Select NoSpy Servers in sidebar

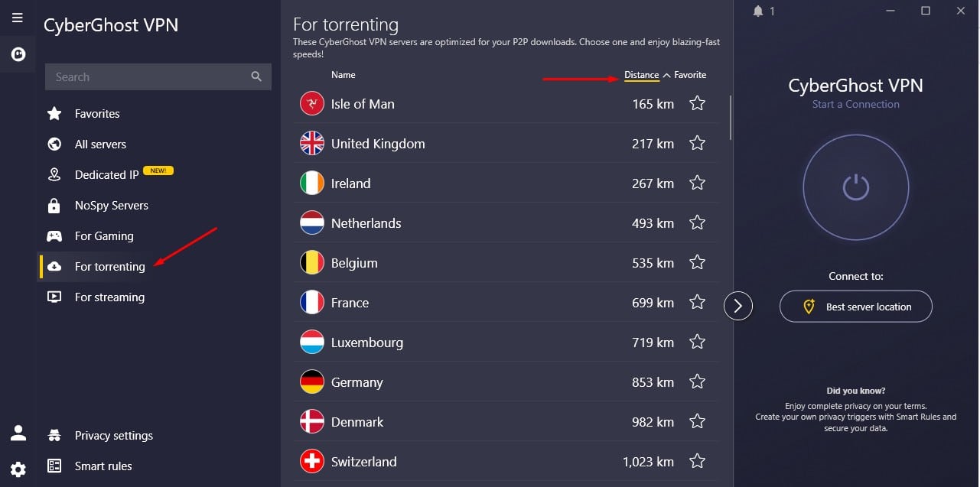pos(112,206)
